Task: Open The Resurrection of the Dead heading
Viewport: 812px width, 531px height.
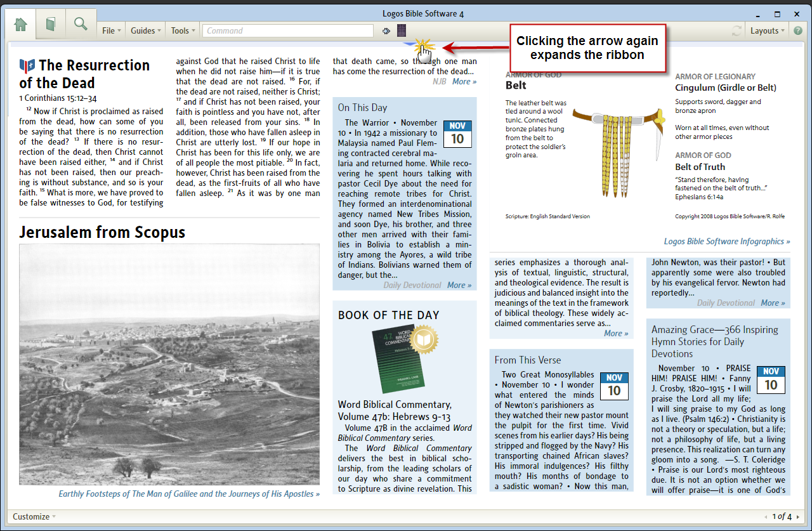Action: click(84, 74)
